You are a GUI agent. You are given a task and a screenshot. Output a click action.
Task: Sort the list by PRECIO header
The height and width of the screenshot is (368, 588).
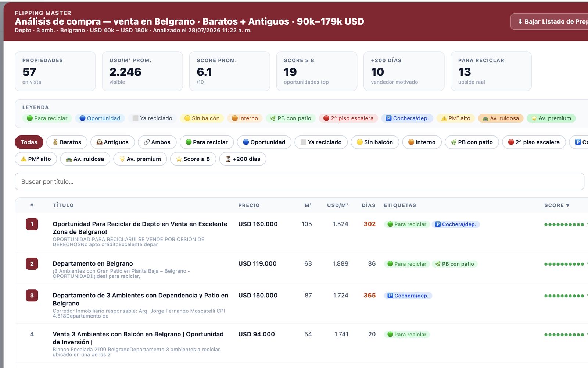pyautogui.click(x=249, y=205)
